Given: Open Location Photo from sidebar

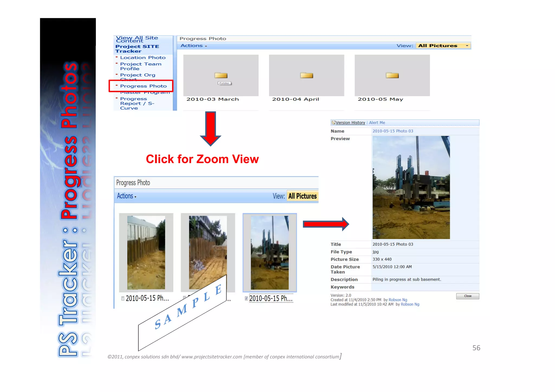Looking at the screenshot, I should point(143,58).
